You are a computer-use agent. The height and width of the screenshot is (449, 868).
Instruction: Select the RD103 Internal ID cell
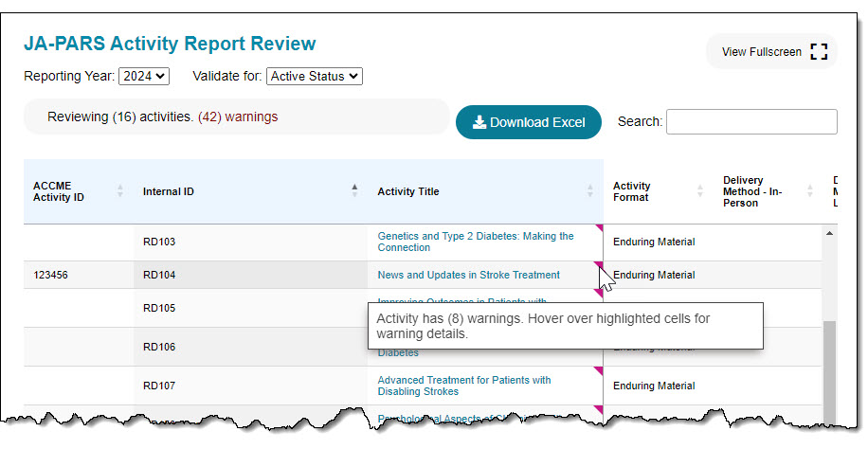[250, 242]
